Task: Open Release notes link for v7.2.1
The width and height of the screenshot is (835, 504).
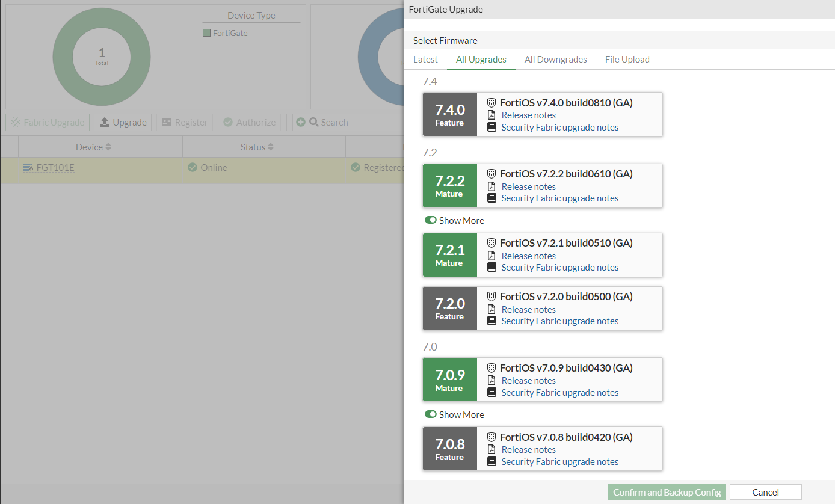Action: [529, 256]
